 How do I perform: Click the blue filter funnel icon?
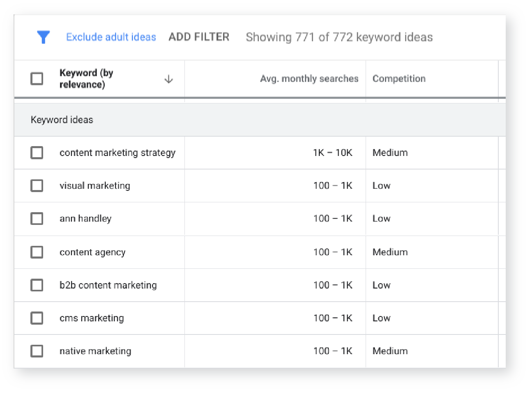pos(43,37)
